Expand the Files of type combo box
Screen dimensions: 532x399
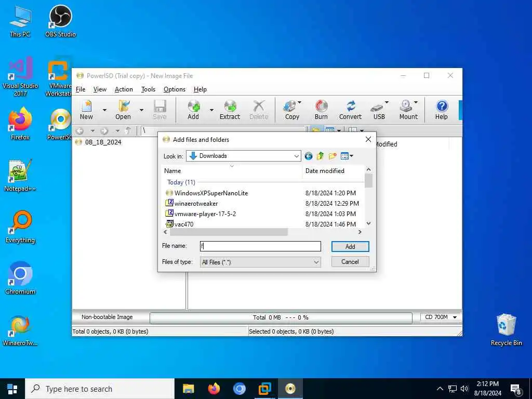point(316,262)
